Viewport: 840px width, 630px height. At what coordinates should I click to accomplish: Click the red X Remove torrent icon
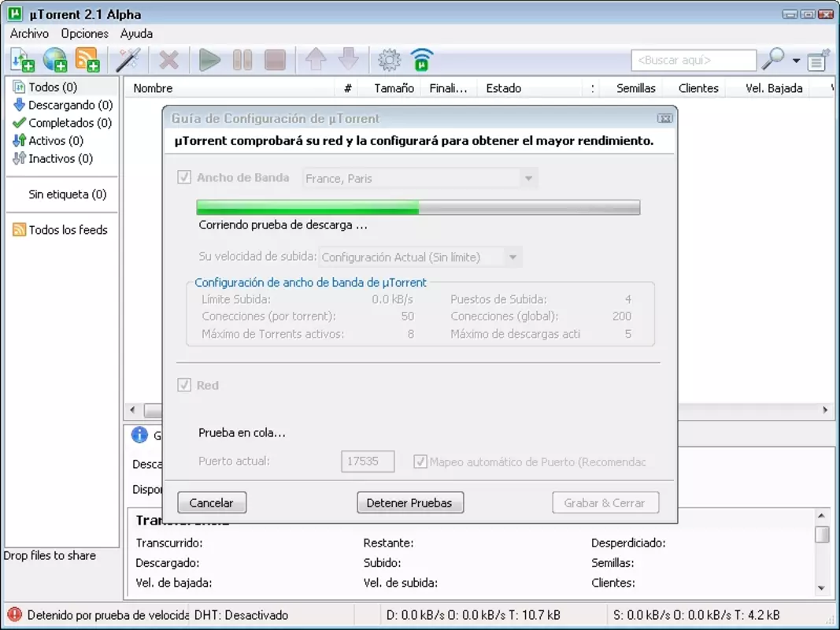tap(168, 60)
